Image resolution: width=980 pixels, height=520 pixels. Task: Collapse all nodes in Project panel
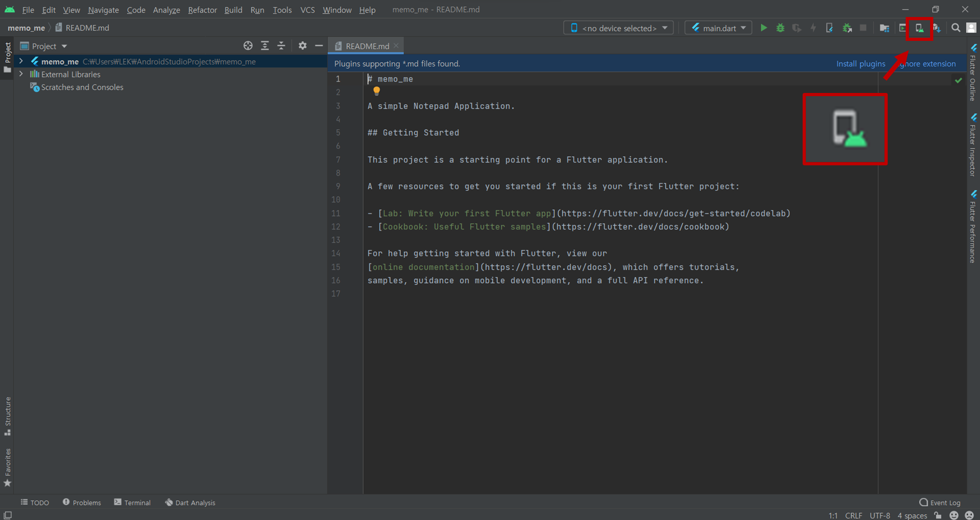click(x=281, y=46)
